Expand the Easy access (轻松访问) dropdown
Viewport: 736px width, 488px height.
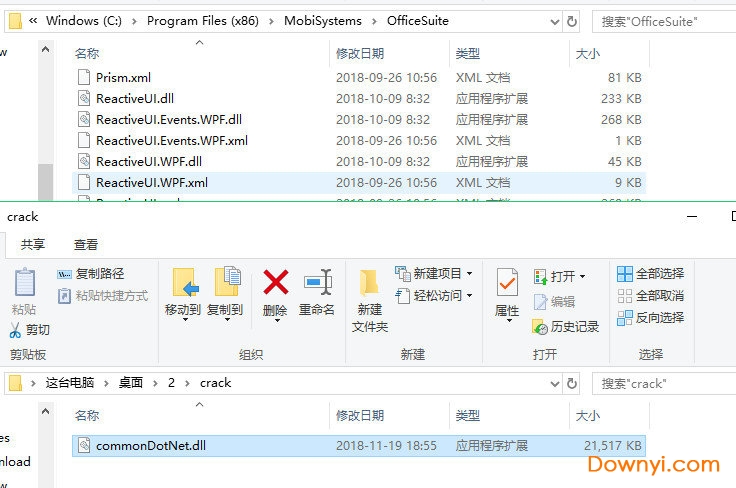(469, 296)
